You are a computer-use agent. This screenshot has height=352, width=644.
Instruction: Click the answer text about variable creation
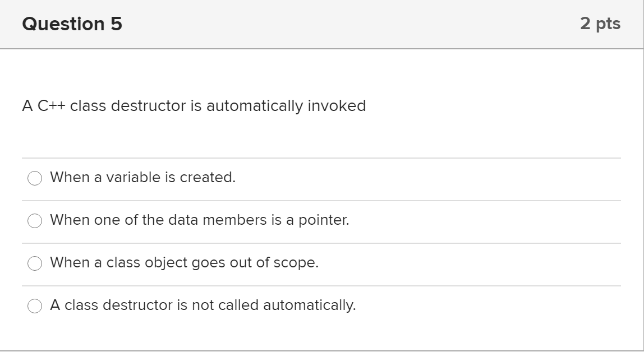tap(143, 177)
